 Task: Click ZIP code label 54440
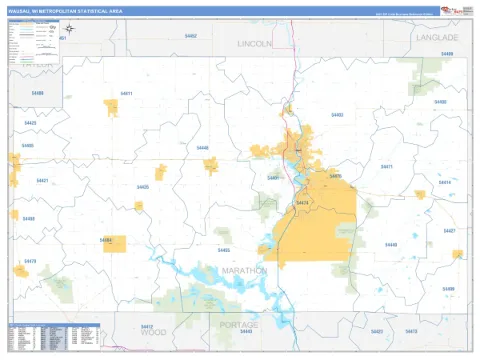point(391,245)
